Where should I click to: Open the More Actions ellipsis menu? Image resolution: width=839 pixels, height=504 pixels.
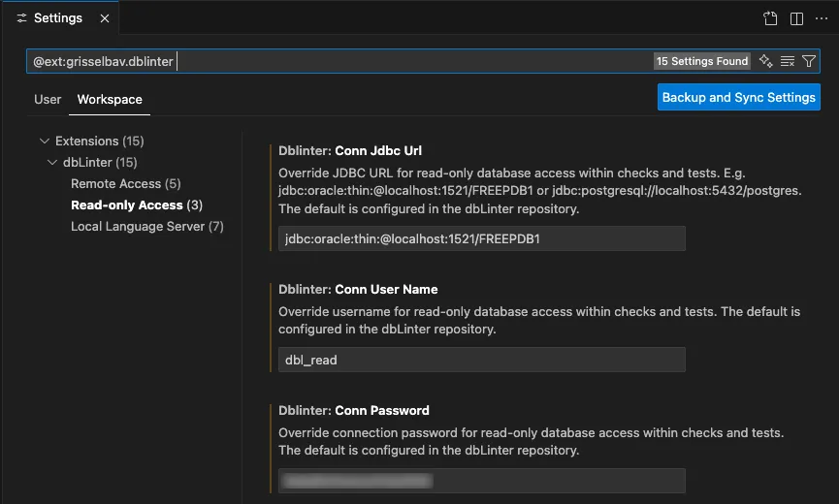click(x=820, y=18)
